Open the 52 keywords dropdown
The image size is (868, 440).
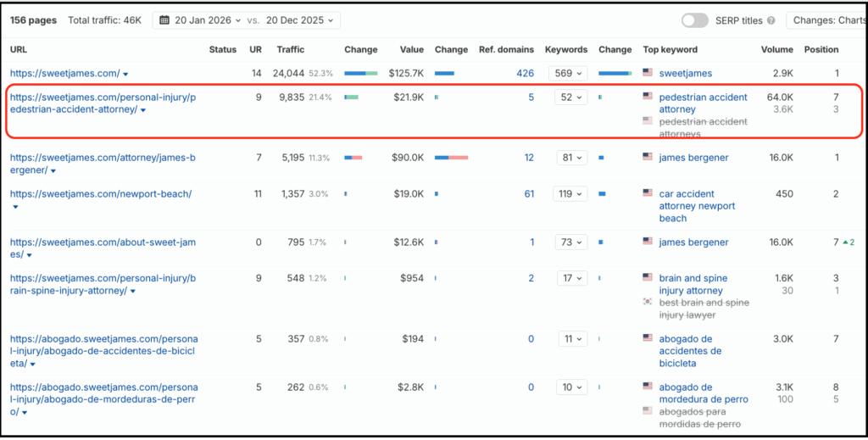click(x=570, y=97)
